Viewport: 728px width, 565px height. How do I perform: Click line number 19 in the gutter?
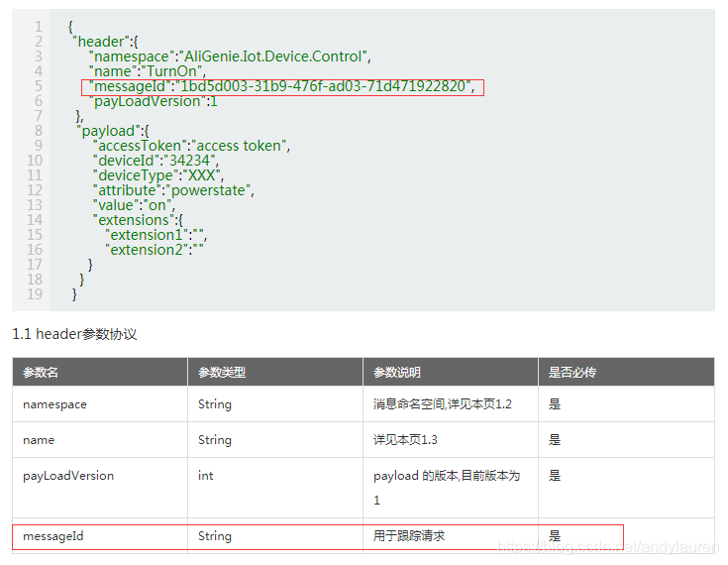tap(35, 294)
